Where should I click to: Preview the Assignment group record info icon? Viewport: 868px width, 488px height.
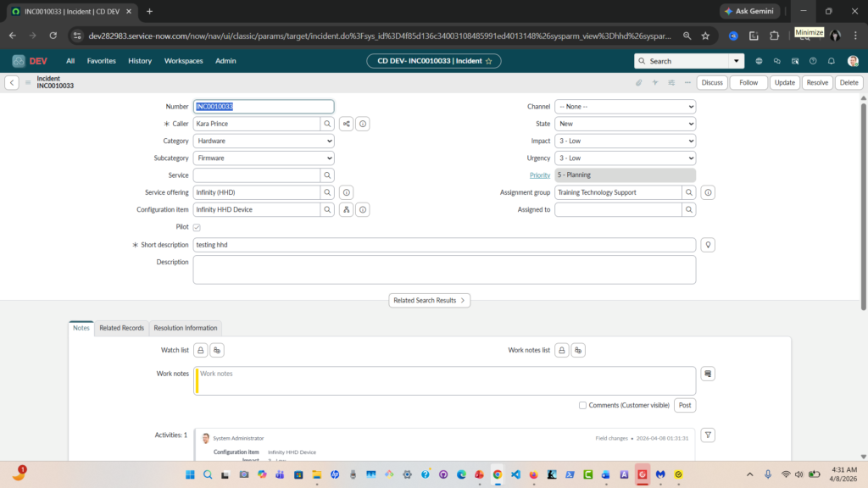709,193
